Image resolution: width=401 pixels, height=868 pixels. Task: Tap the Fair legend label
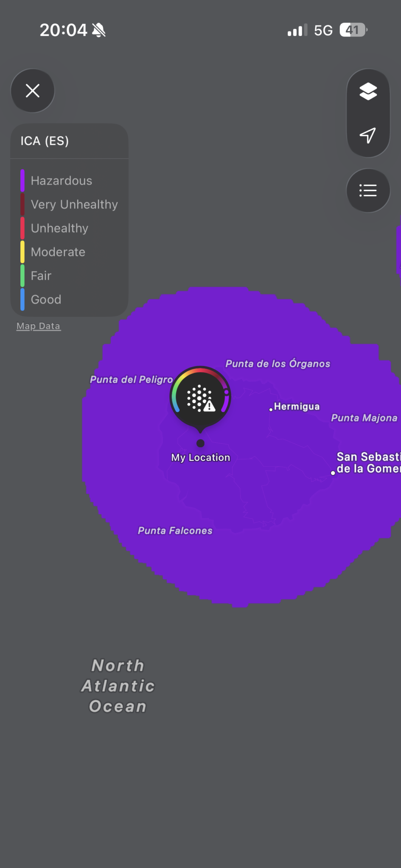pos(41,275)
